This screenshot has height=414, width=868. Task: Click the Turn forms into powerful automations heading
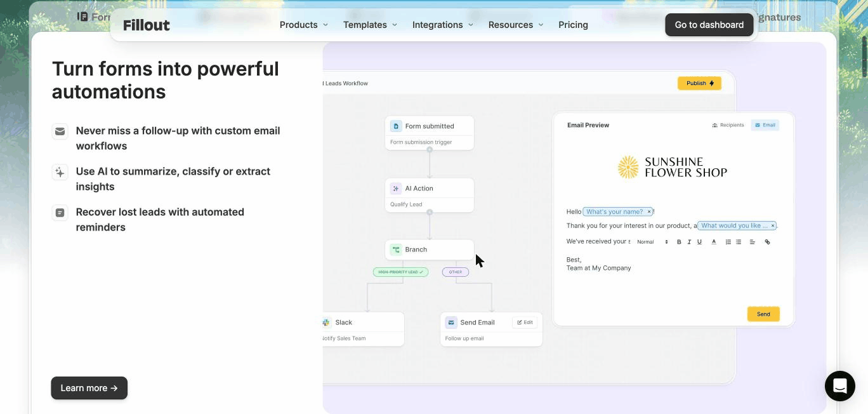(x=166, y=80)
